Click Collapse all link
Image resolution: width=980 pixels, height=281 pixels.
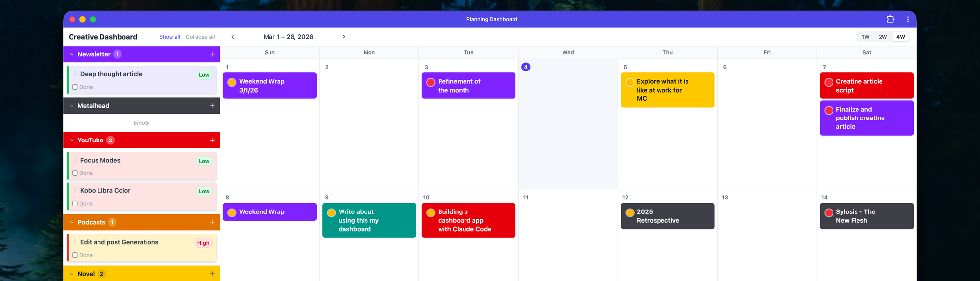(x=200, y=37)
